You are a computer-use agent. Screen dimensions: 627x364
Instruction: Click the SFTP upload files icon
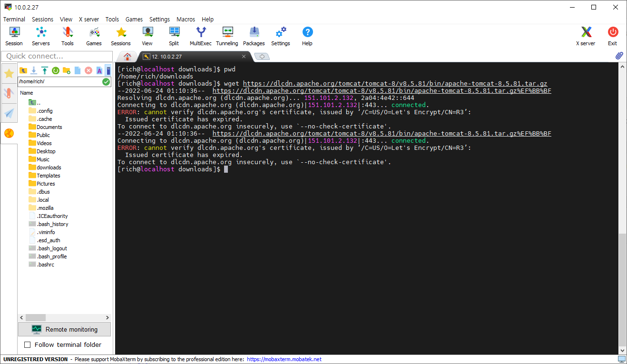pyautogui.click(x=45, y=70)
